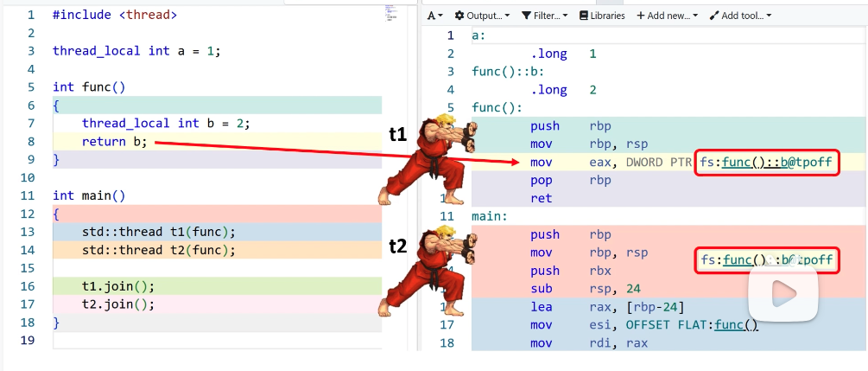
Task: Click the '.long 2' assembly line
Action: coord(563,90)
